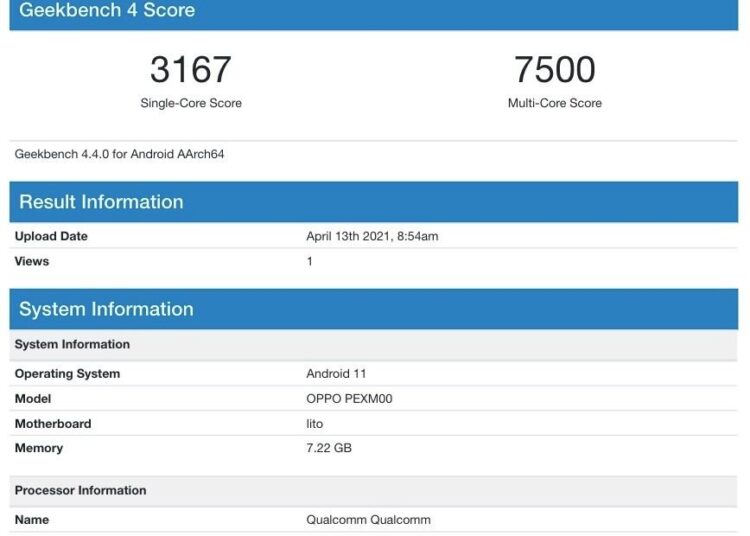Image resolution: width=750 pixels, height=536 pixels.
Task: Click the Views row label
Action: (x=32, y=261)
